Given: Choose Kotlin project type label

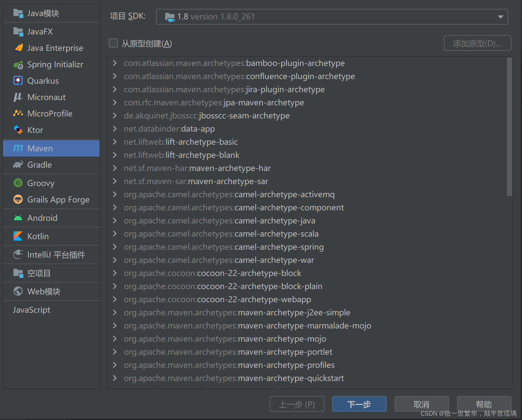Looking at the screenshot, I should (x=38, y=236).
